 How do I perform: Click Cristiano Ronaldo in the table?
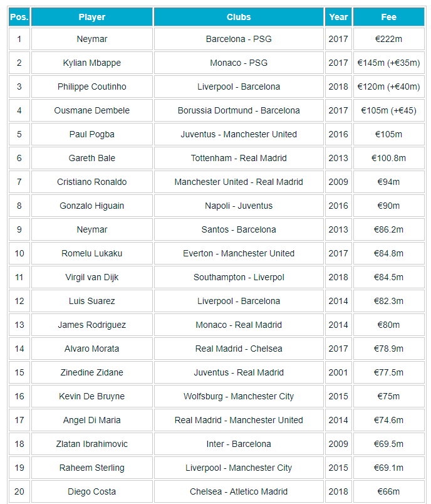92,182
